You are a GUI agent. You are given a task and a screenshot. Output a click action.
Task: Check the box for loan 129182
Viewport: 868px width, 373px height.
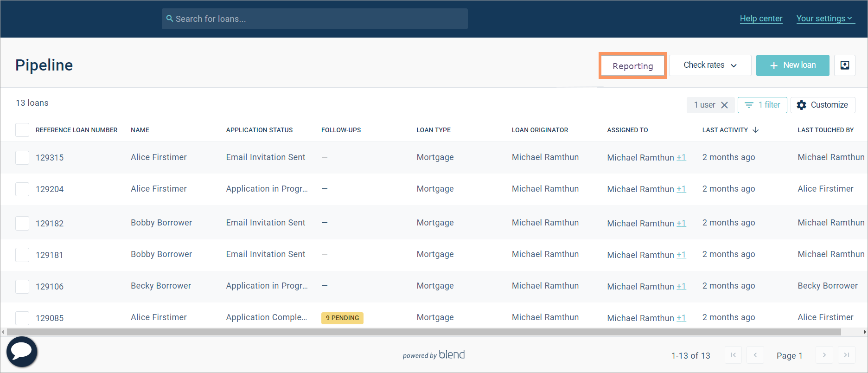[22, 223]
